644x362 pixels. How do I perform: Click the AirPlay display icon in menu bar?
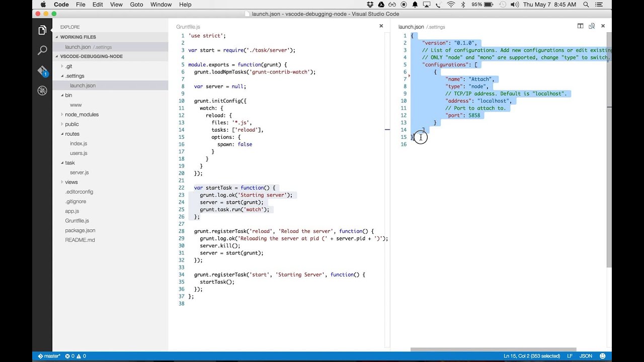427,5
